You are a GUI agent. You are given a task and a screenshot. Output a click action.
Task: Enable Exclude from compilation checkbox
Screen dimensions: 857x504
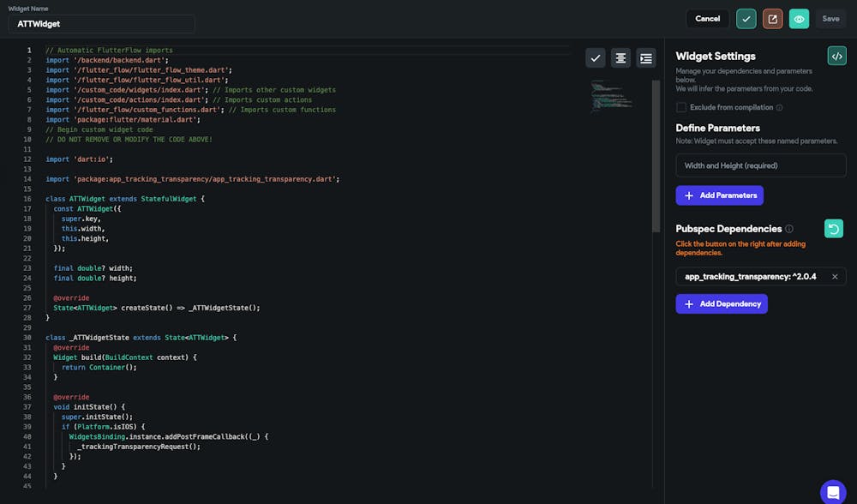[x=681, y=107]
